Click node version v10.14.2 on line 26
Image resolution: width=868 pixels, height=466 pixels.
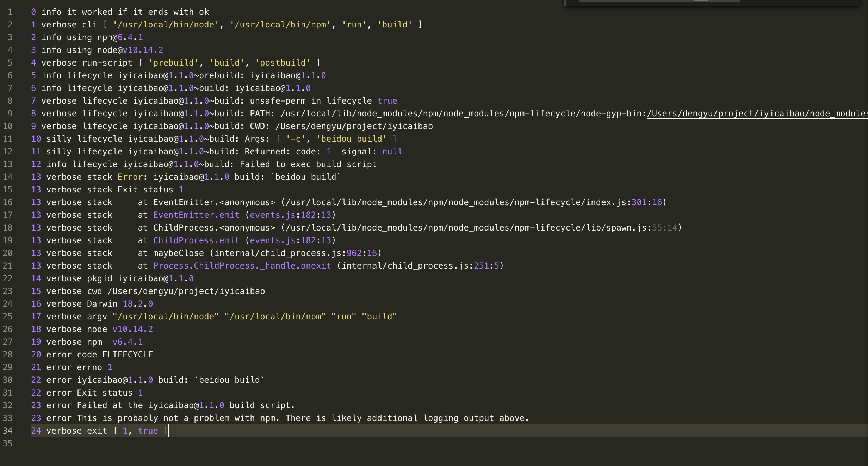pos(133,329)
